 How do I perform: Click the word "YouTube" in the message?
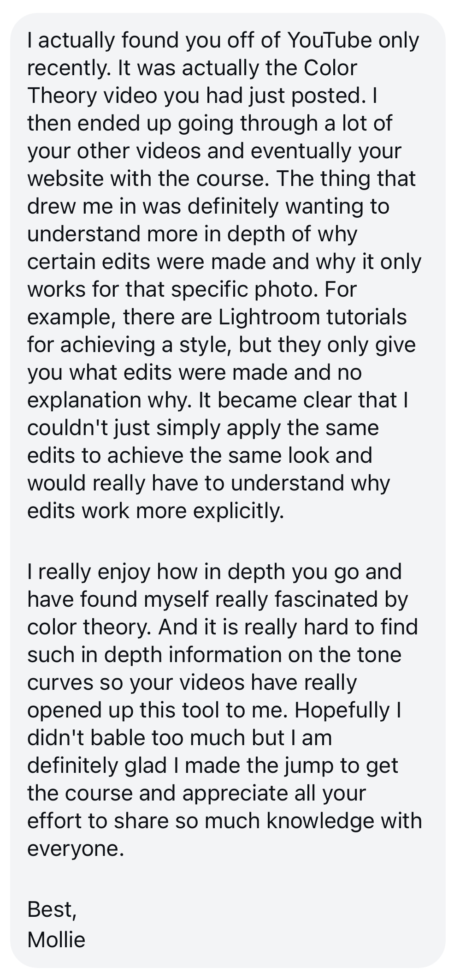pos(329,41)
